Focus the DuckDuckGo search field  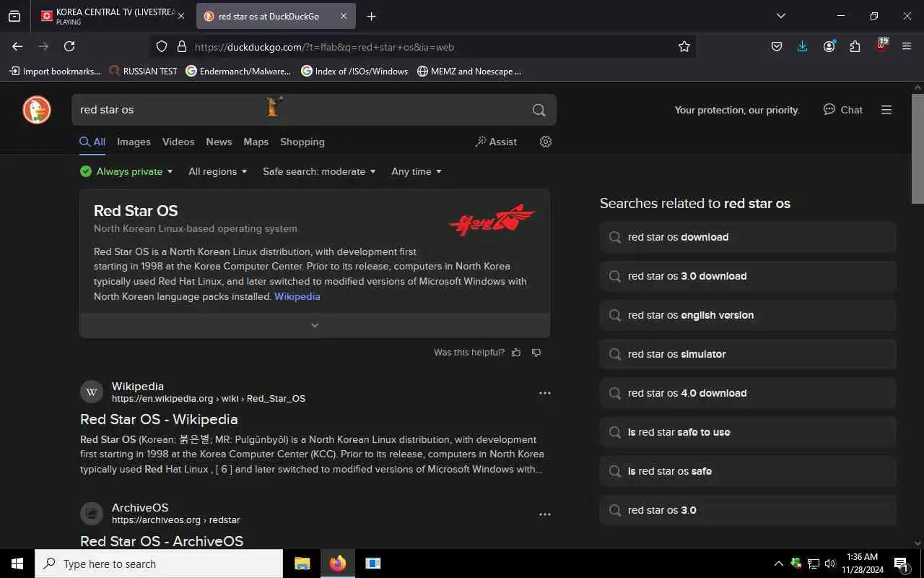(x=300, y=110)
